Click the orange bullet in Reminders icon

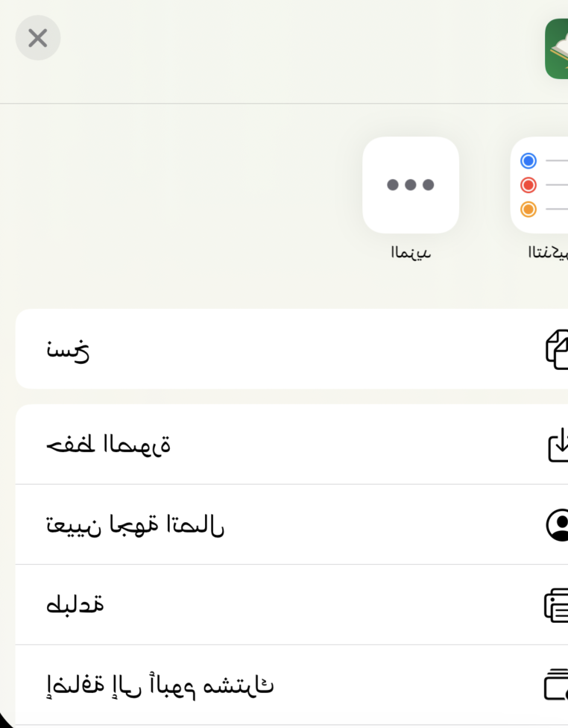tap(528, 209)
